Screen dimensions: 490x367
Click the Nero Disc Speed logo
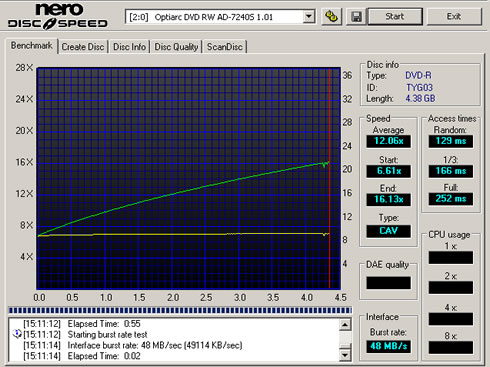point(58,16)
